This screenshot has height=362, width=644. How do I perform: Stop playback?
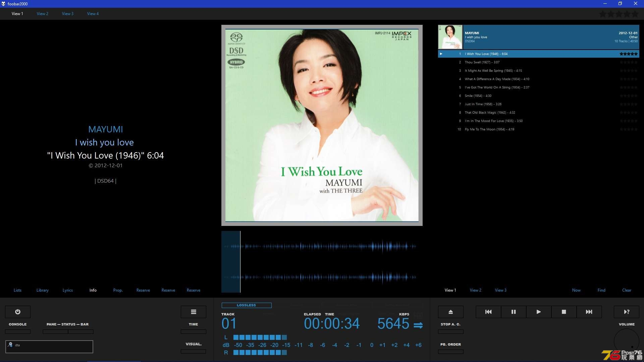(x=564, y=312)
